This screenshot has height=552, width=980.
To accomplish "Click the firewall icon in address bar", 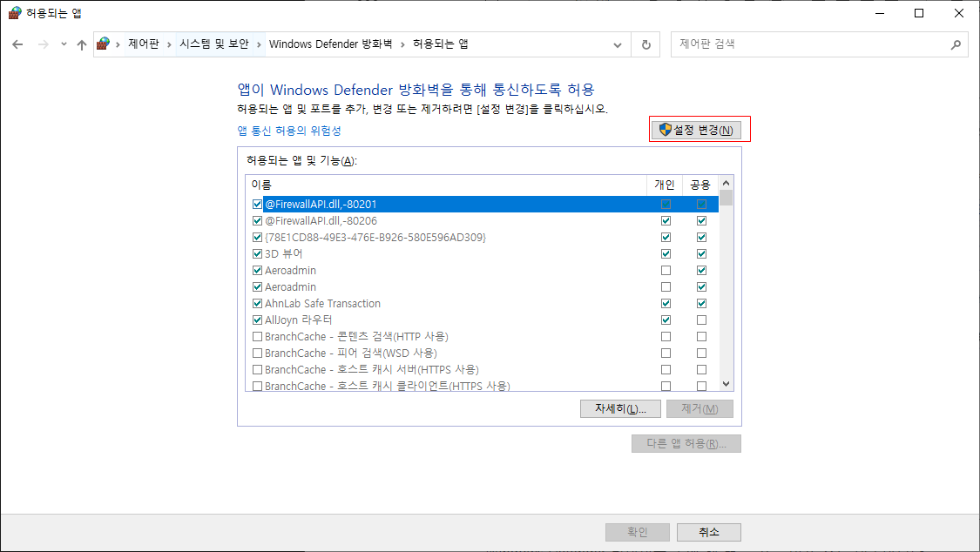I will coord(104,44).
